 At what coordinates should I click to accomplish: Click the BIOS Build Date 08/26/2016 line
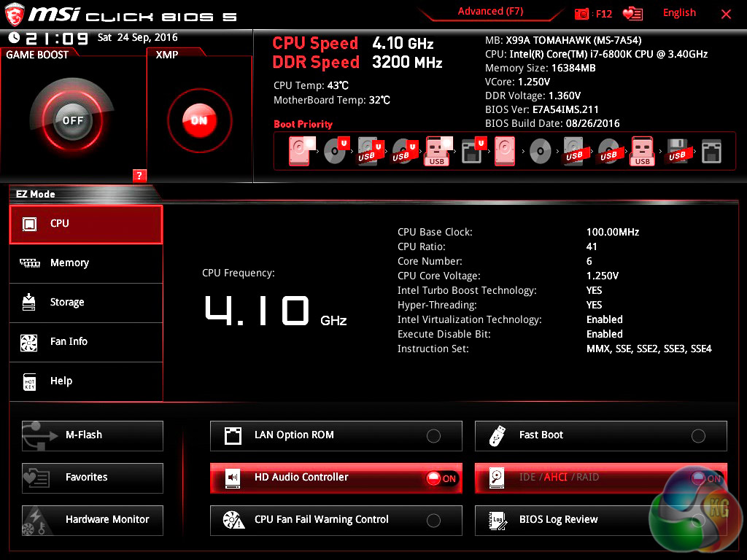552,124
